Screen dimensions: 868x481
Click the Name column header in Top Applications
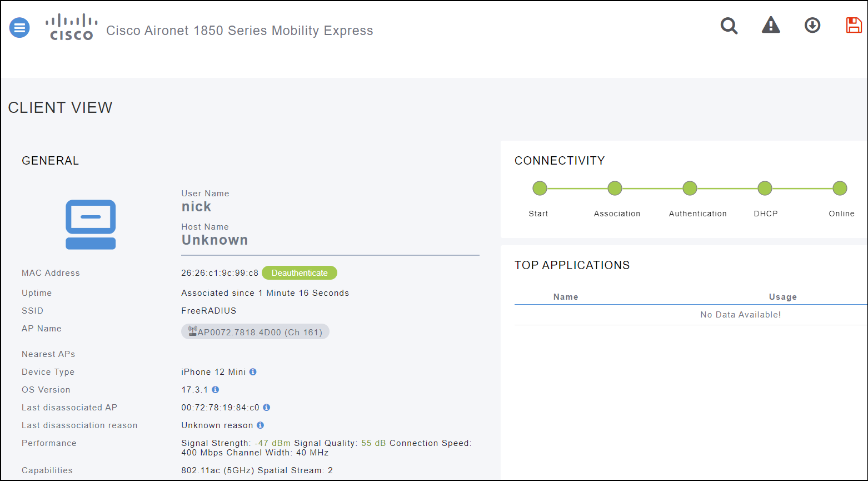(566, 297)
